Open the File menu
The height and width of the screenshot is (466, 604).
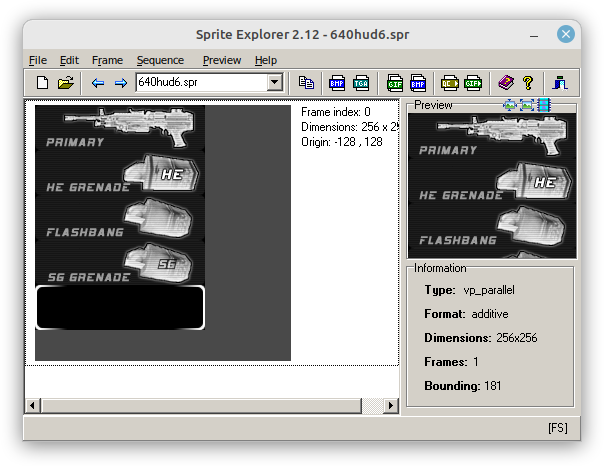point(38,60)
